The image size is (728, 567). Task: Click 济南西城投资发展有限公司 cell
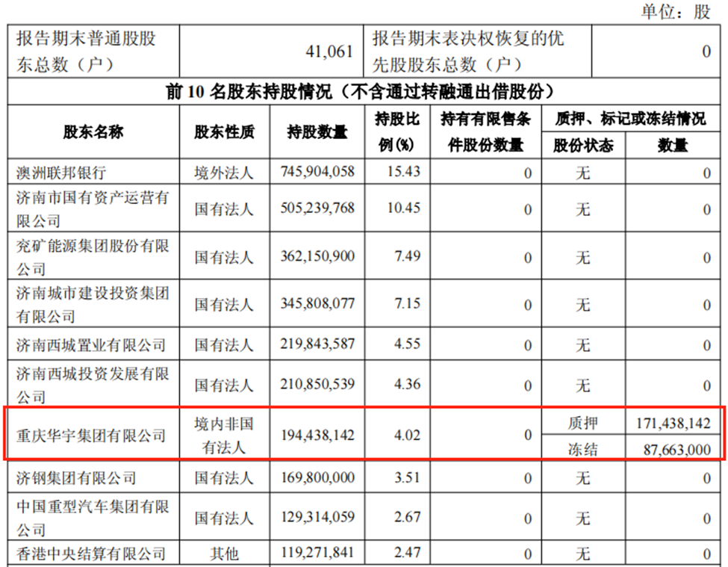[93, 385]
